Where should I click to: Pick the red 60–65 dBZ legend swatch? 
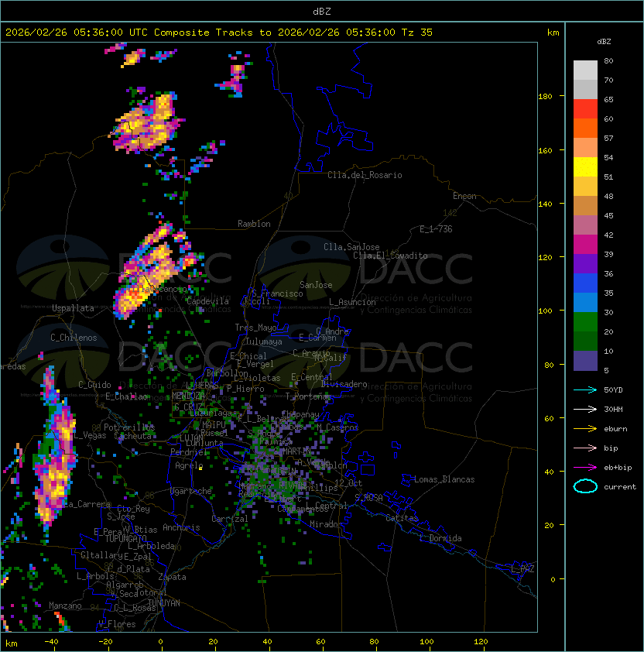(x=585, y=108)
